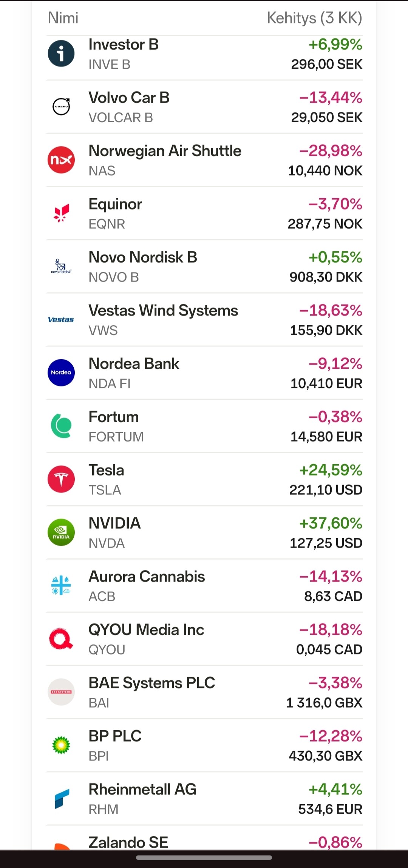Tap the Investor B logo icon
This screenshot has width=408, height=868.
[x=61, y=54]
